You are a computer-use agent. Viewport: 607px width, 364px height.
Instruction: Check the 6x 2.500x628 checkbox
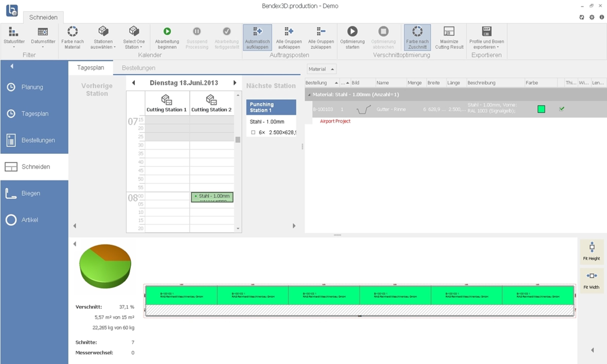pyautogui.click(x=253, y=133)
